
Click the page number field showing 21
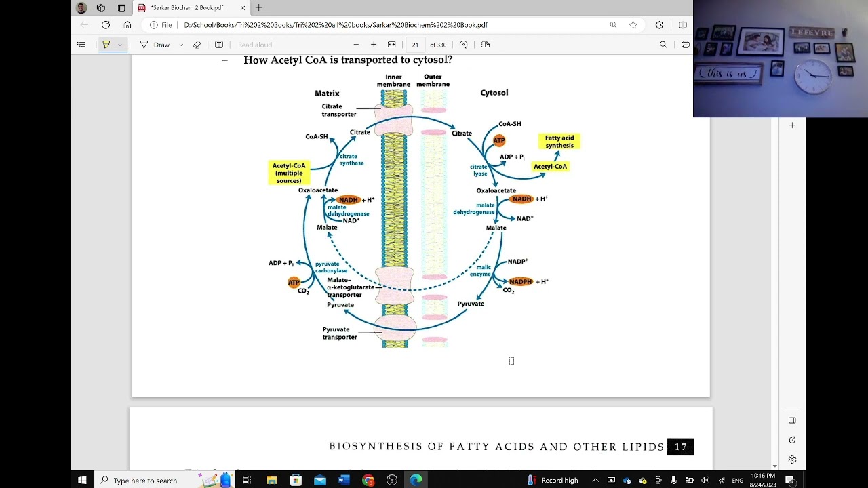[x=415, y=45]
